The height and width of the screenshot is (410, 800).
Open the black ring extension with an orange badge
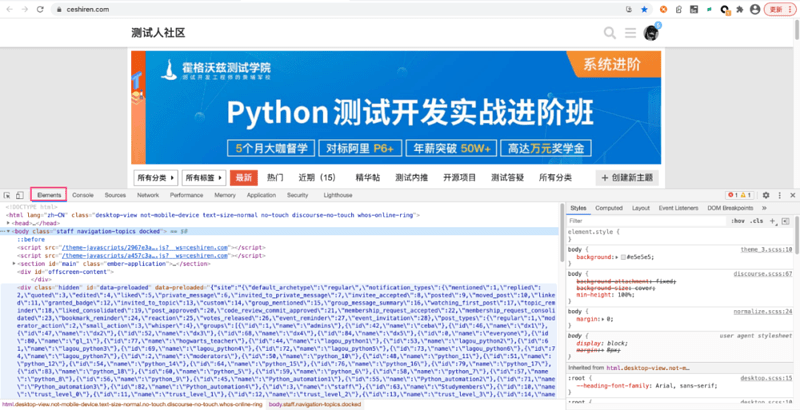coord(724,9)
